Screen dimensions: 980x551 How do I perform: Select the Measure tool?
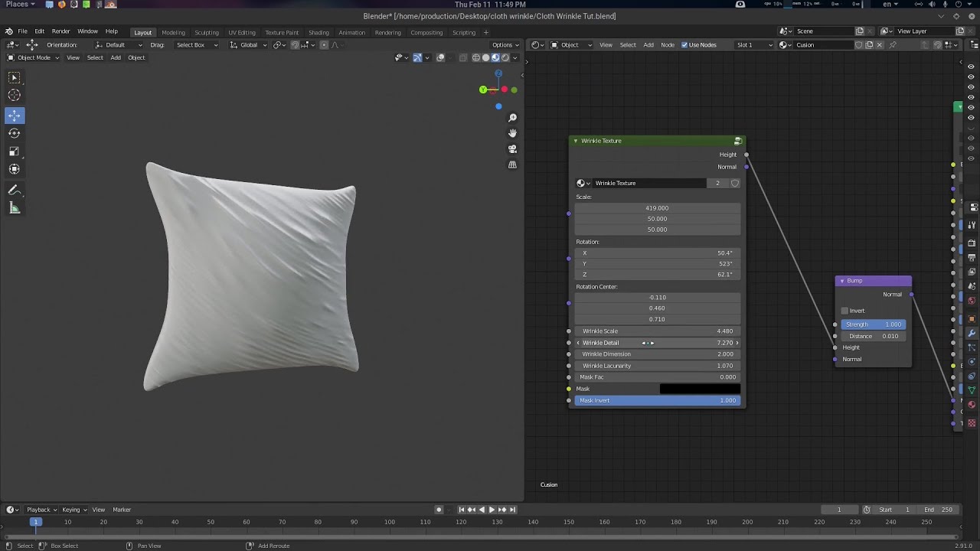coord(14,207)
